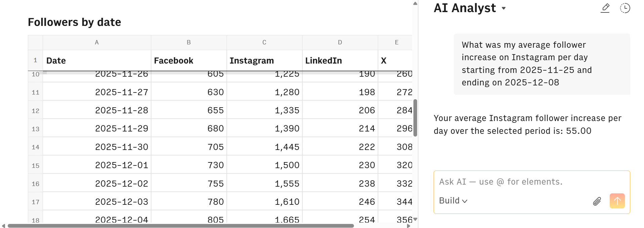Click the AI answer about average 55.00
This screenshot has width=644, height=228.
click(527, 124)
